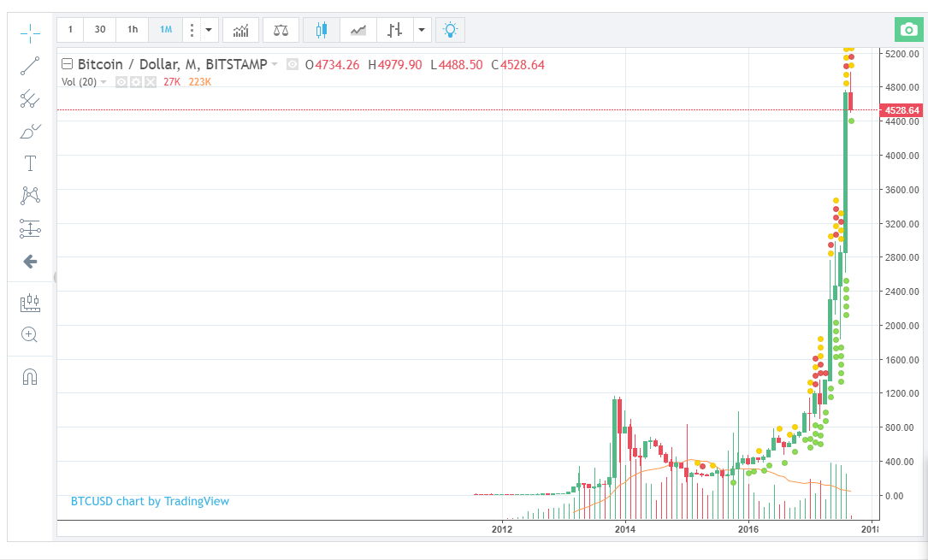Screen dimensions: 928x560
Task: Open the Bitcoin / Dollar symbol dropdown
Action: pos(275,64)
